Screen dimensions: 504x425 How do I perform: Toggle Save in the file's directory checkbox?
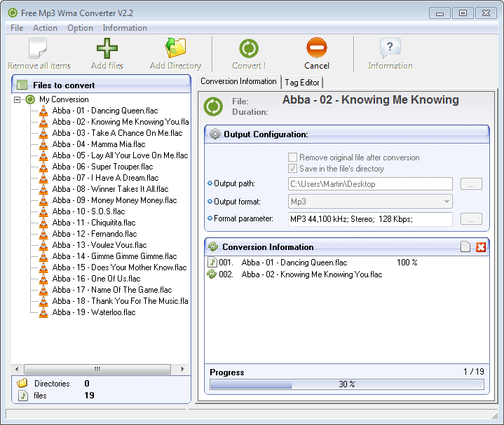point(293,169)
